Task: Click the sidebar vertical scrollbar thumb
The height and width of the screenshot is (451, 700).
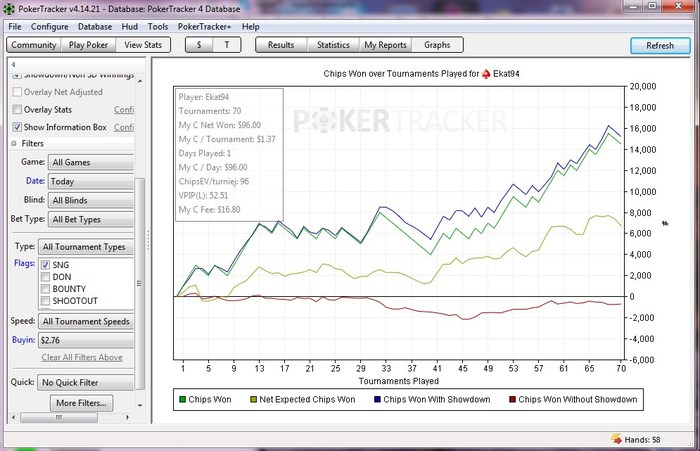Action: click(140, 284)
